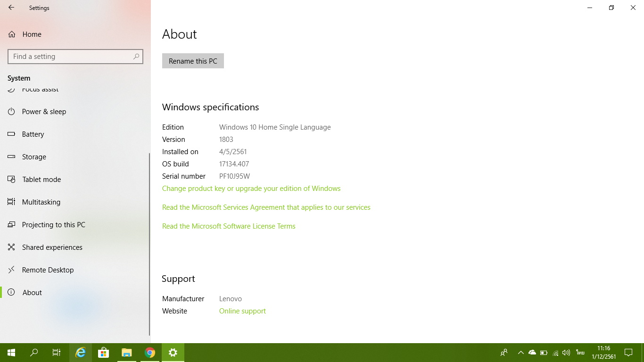644x362 pixels.
Task: Open the Lenovo Online support link
Action: [x=242, y=311]
